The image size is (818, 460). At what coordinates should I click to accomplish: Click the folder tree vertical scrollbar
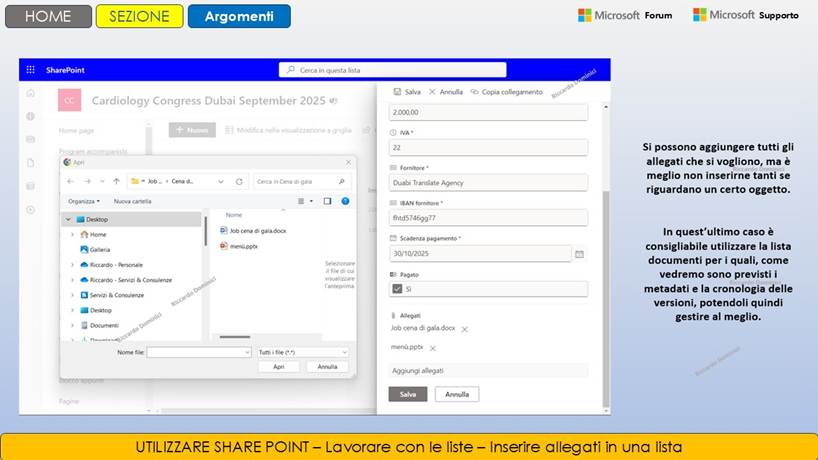(206, 231)
